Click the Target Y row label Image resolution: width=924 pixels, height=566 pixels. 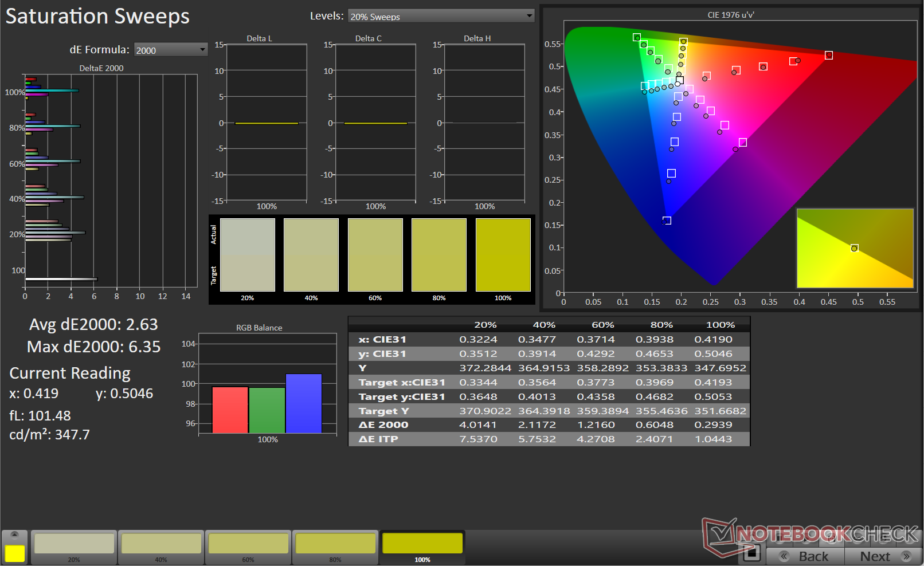pos(383,411)
